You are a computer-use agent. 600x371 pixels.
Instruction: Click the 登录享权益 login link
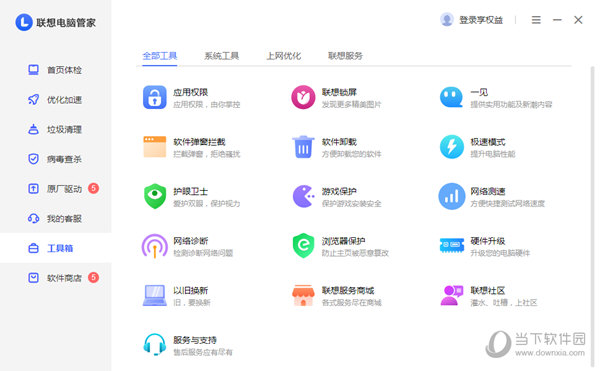pyautogui.click(x=481, y=20)
